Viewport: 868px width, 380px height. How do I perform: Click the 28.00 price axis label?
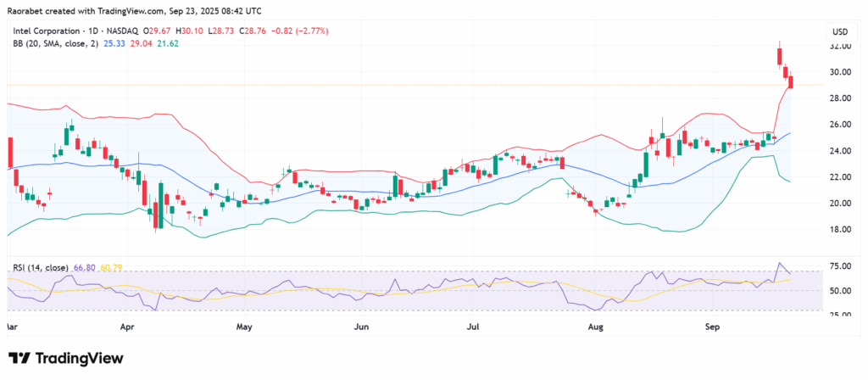point(839,98)
